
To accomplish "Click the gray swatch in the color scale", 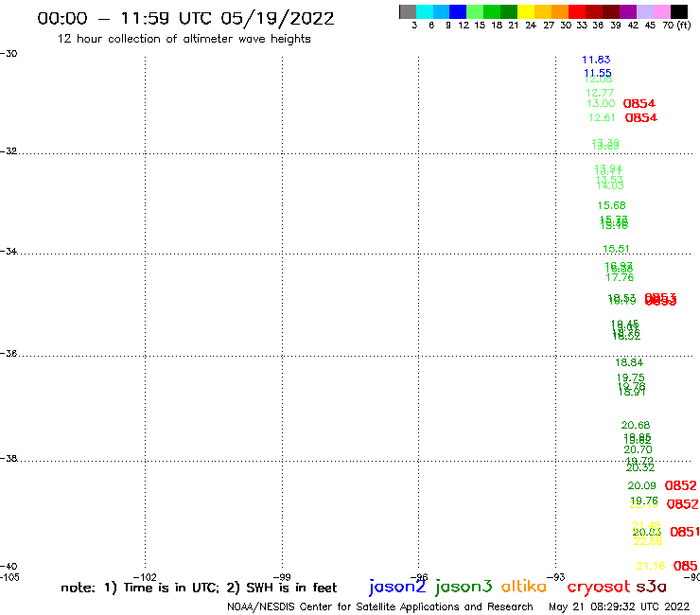I will point(408,11).
